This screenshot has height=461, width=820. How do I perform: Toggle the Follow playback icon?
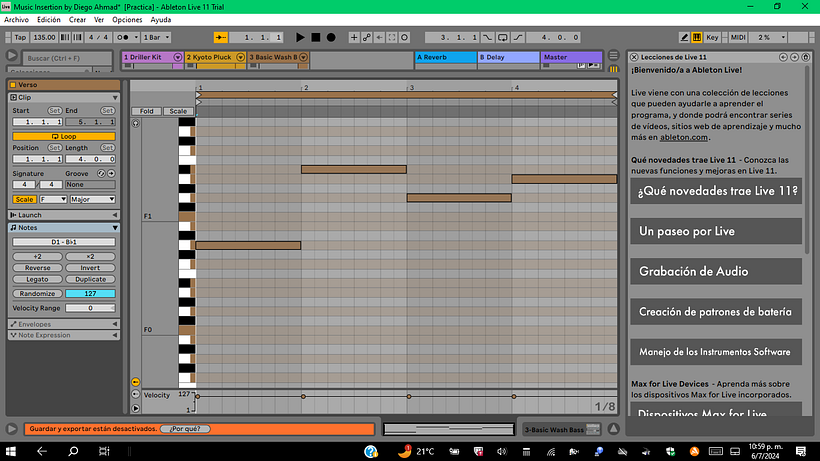221,37
